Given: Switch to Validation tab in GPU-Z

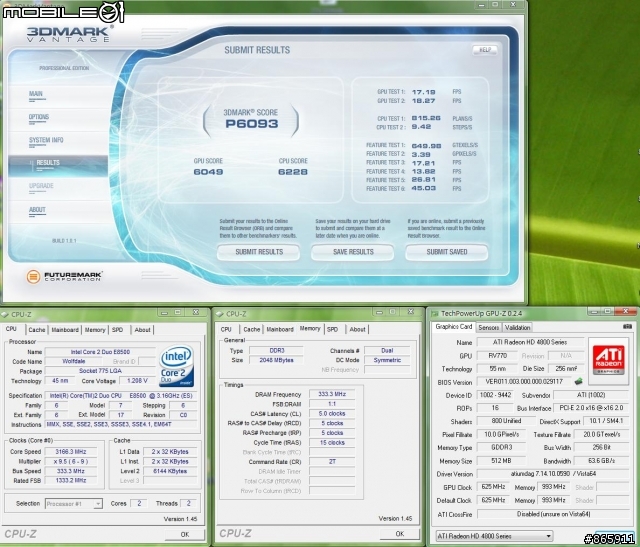Looking at the screenshot, I should click(518, 327).
